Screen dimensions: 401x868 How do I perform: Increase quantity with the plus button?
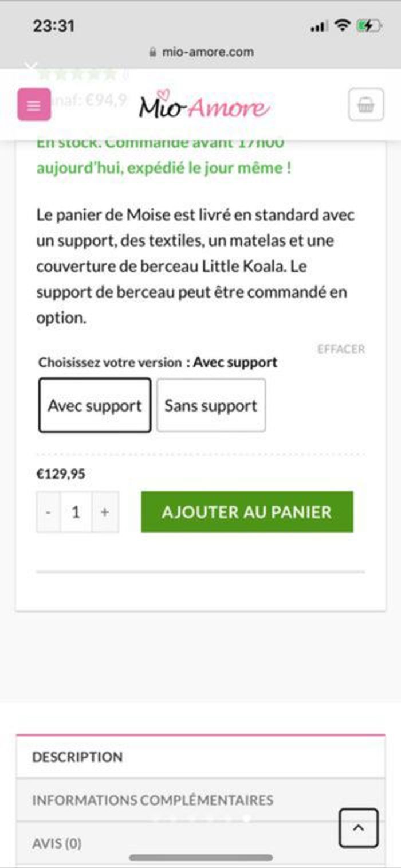pos(105,512)
